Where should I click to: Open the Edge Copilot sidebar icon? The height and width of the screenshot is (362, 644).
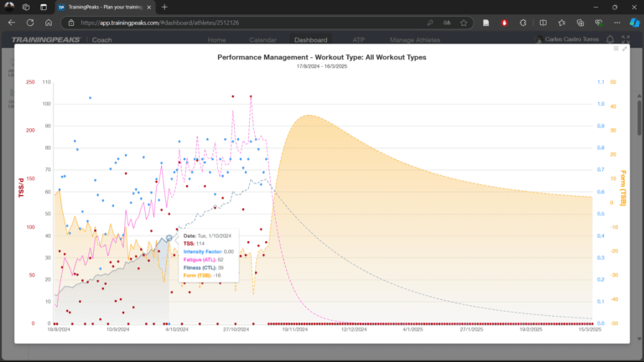(x=634, y=23)
